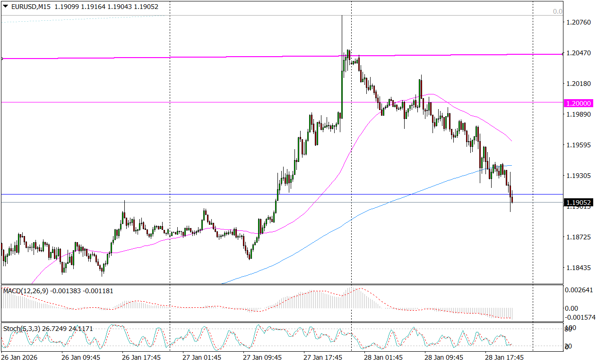
Task: Click the 0.0 Fibonacci level label
Action: point(558,12)
